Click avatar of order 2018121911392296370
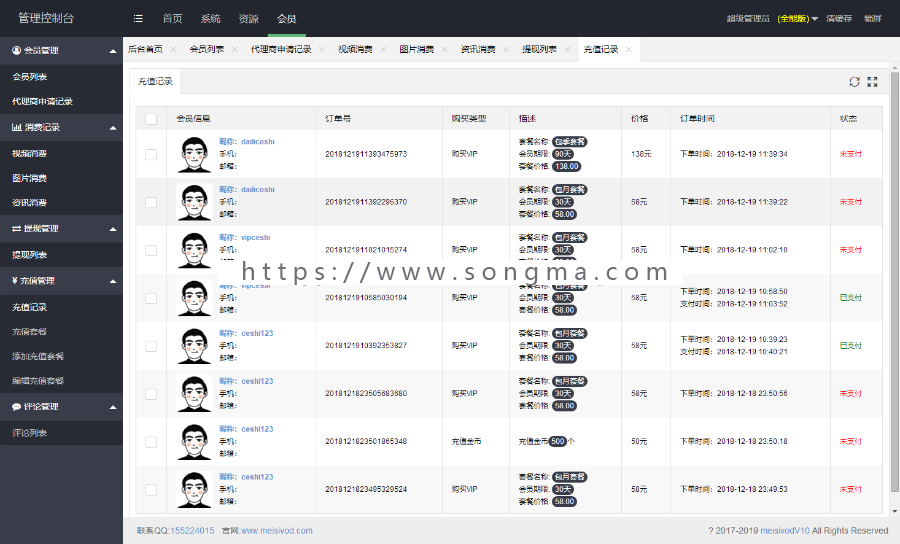Screen dimensions: 900x544 [194, 202]
